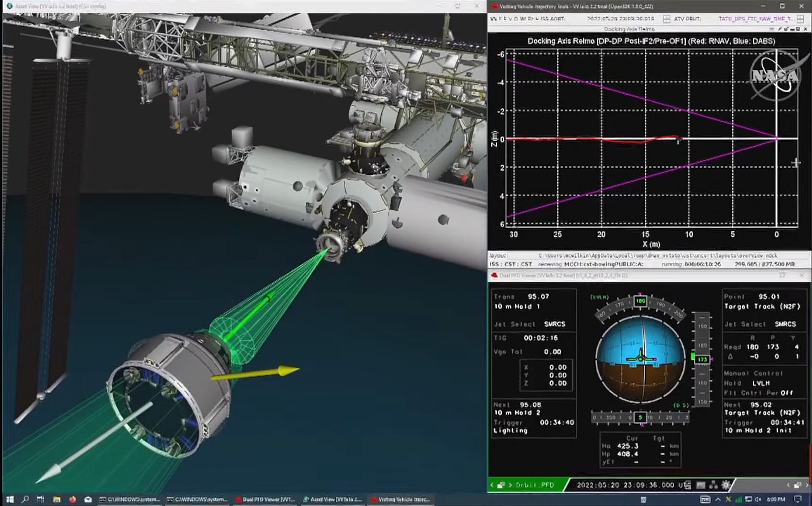Open the taskbar search icon

25,499
